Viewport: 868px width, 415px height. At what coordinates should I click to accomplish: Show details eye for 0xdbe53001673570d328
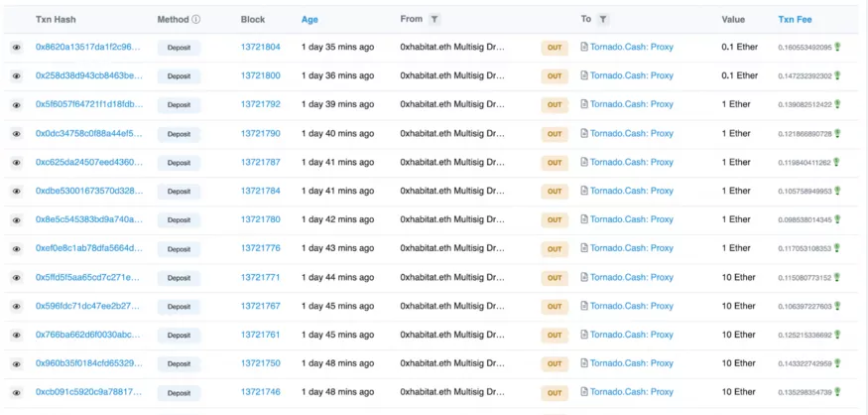click(x=17, y=192)
